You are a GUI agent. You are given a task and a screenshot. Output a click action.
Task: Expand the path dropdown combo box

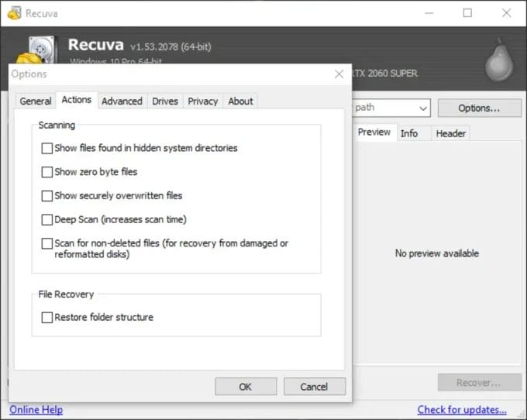pyautogui.click(x=423, y=108)
